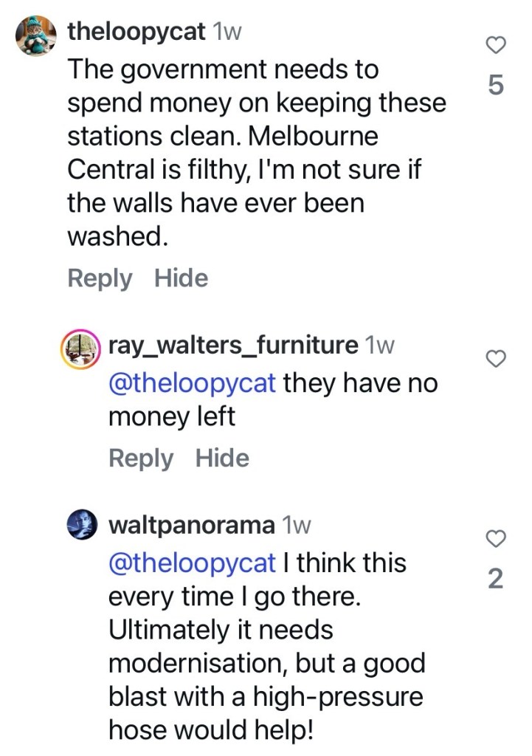The width and height of the screenshot is (532, 756).
Task: Like theloopycat's comment with the heart
Action: click(497, 46)
